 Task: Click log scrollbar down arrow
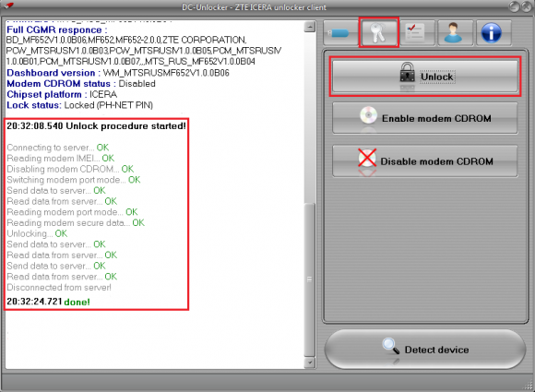(310, 362)
